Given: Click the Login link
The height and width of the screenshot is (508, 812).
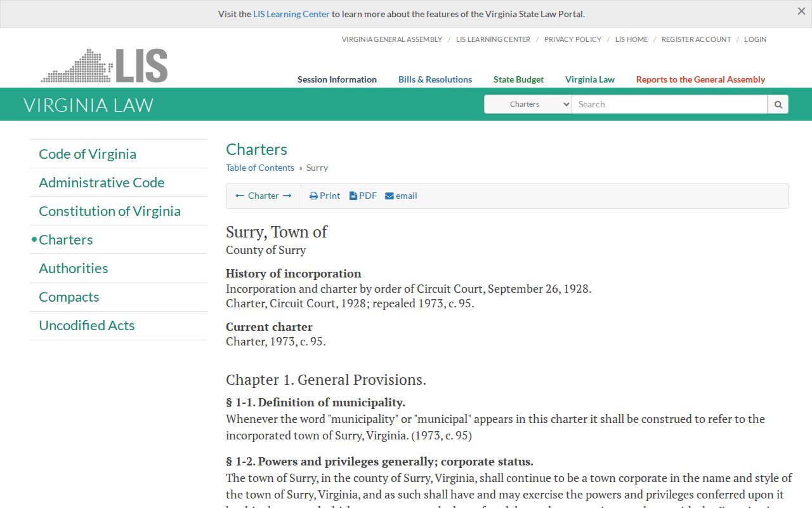Looking at the screenshot, I should tap(755, 39).
